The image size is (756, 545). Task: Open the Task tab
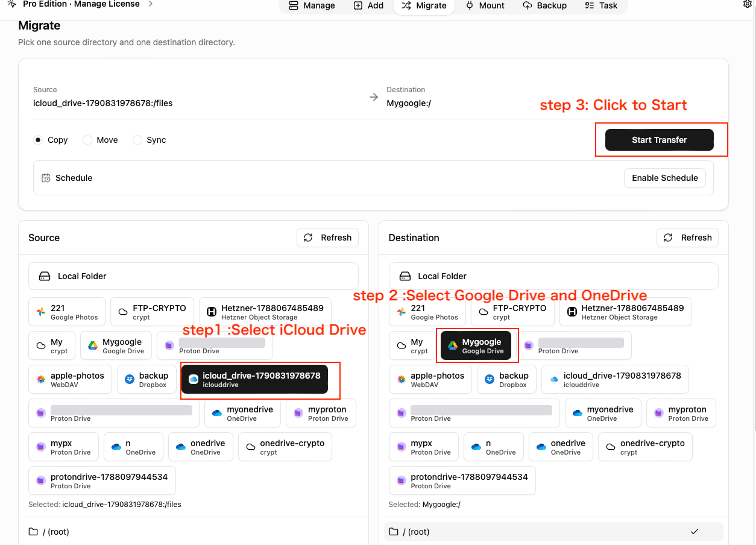click(601, 5)
